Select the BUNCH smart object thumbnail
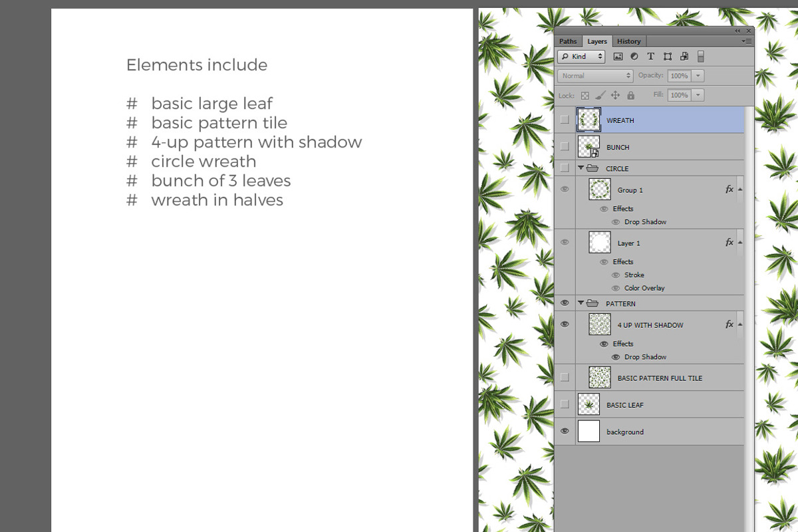Viewport: 798px width, 532px height. [x=589, y=146]
